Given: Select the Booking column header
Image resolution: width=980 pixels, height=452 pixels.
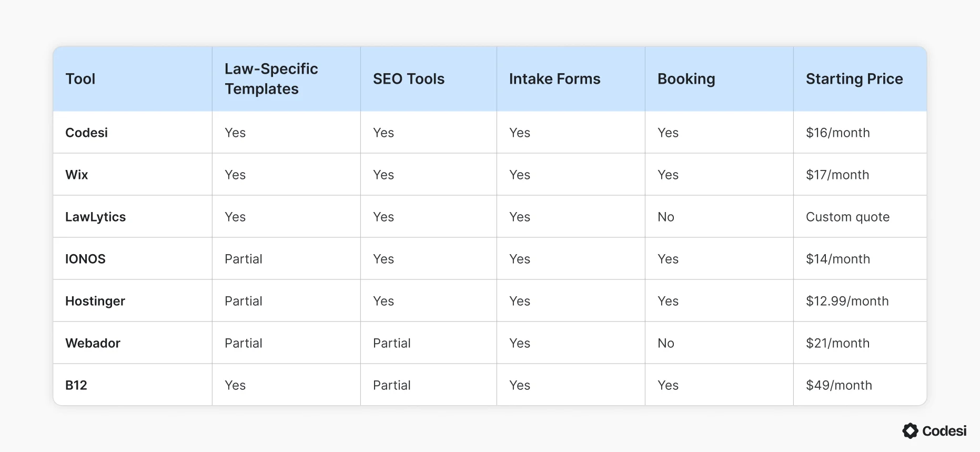Looking at the screenshot, I should click(686, 79).
